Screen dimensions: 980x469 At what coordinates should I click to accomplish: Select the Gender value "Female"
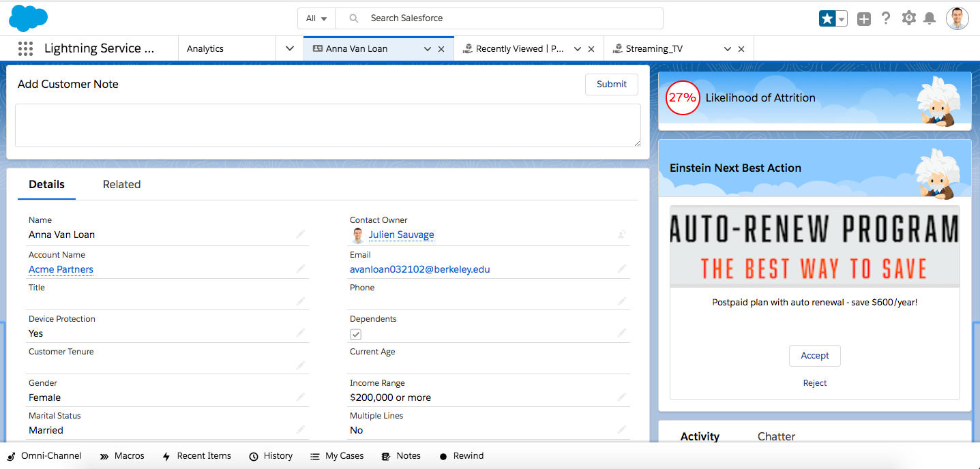click(x=45, y=397)
